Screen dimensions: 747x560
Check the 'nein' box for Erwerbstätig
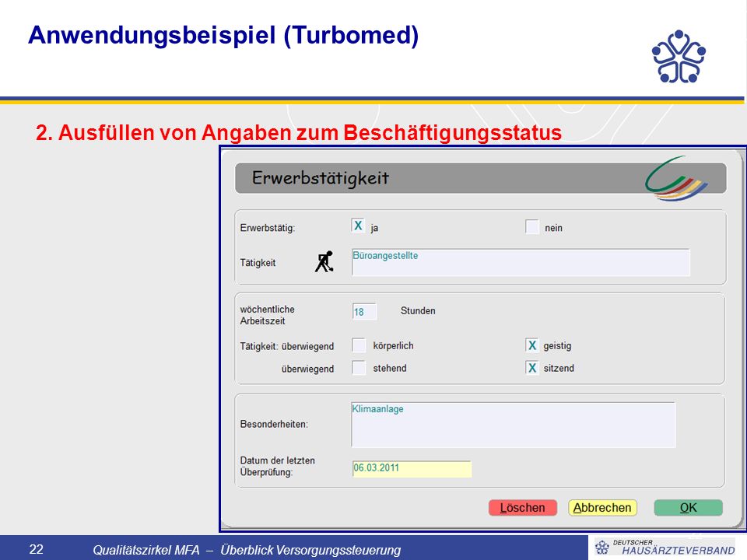click(x=532, y=226)
